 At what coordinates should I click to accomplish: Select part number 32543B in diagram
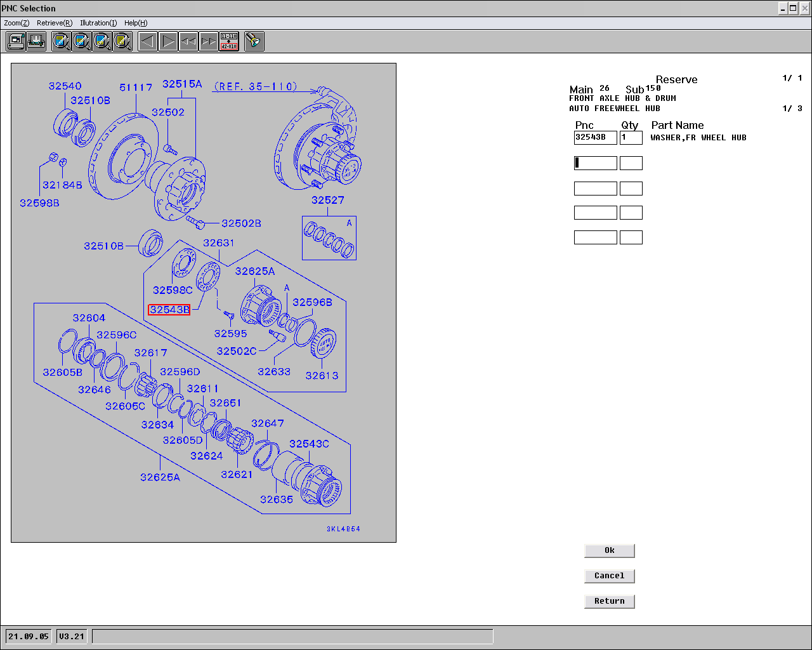point(169,310)
